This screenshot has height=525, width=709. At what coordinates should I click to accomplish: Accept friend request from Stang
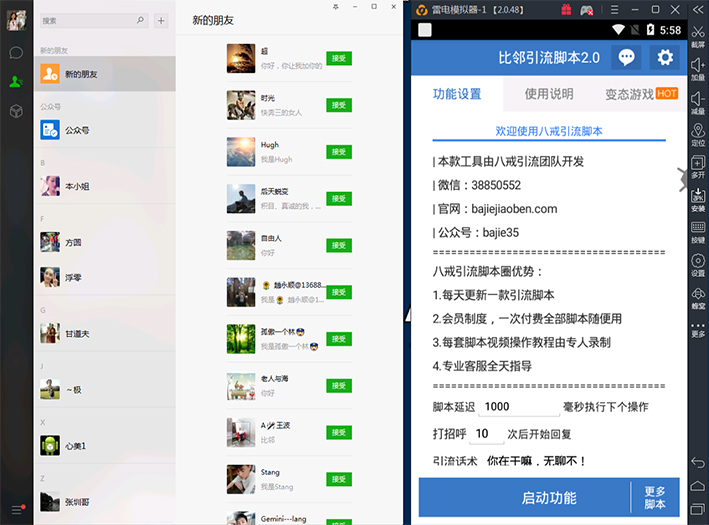pos(339,479)
